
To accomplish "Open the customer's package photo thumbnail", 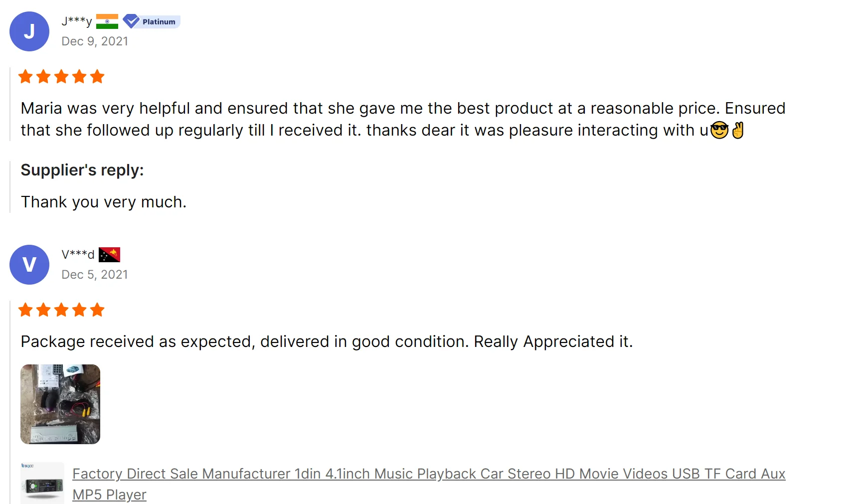I will tap(60, 404).
